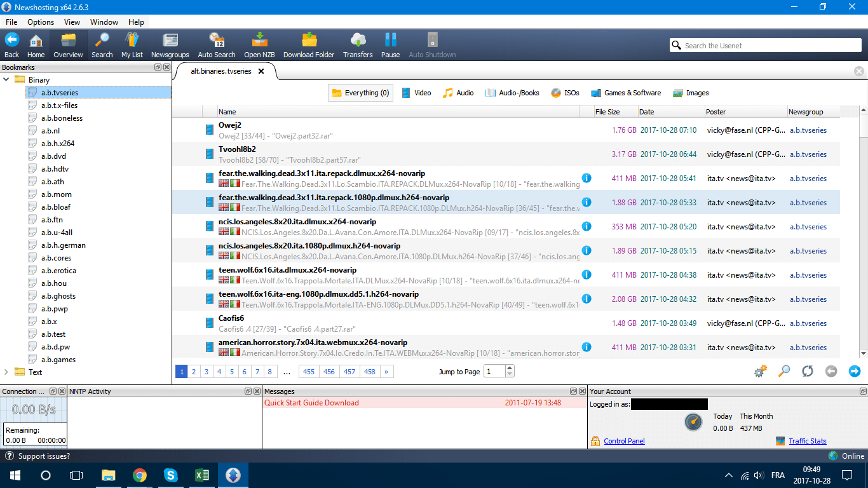Filter results by Video
The height and width of the screenshot is (488, 868).
pos(416,93)
